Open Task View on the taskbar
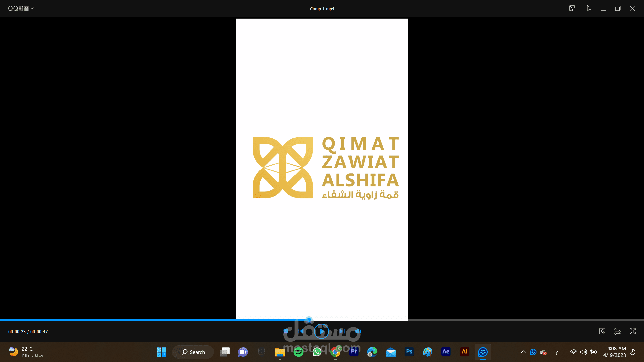The height and width of the screenshot is (362, 644). coord(225,352)
